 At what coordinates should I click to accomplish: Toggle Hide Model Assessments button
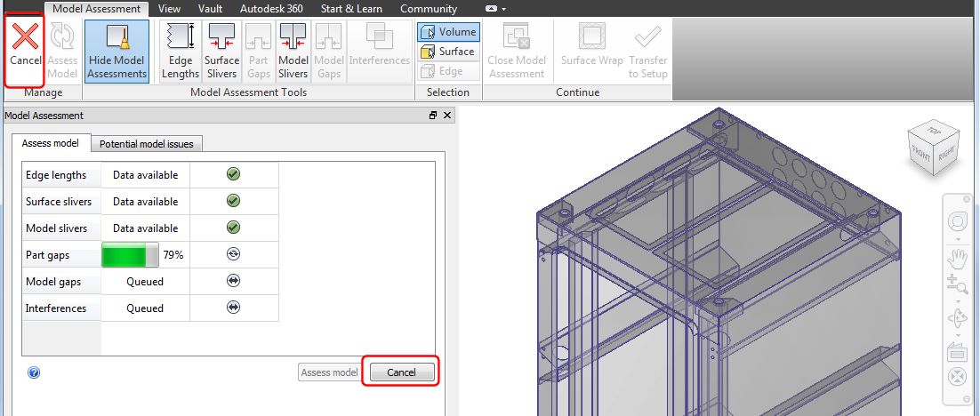(116, 52)
